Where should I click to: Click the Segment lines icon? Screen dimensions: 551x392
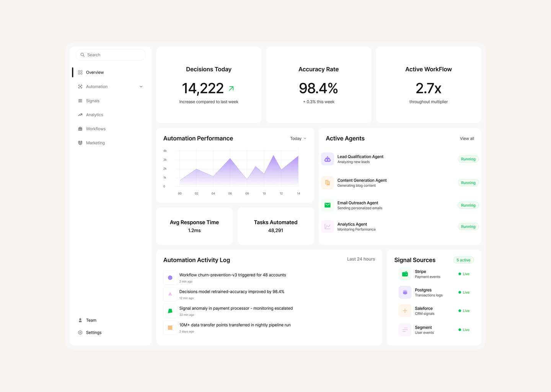pos(405,330)
